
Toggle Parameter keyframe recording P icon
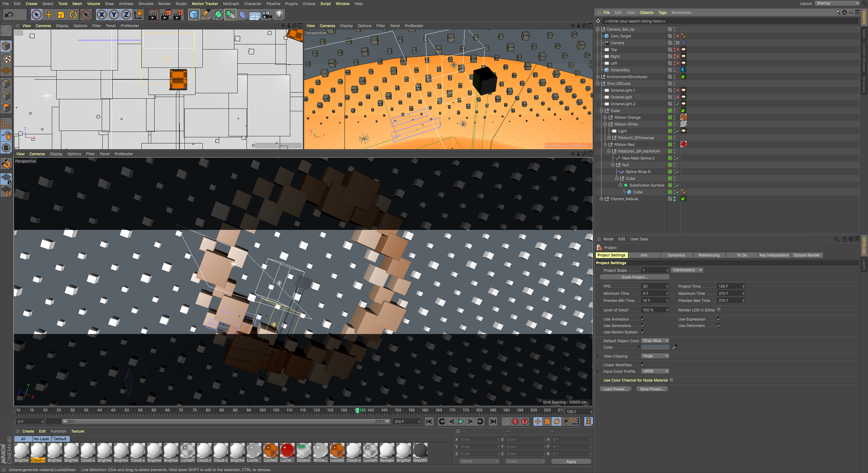566,421
